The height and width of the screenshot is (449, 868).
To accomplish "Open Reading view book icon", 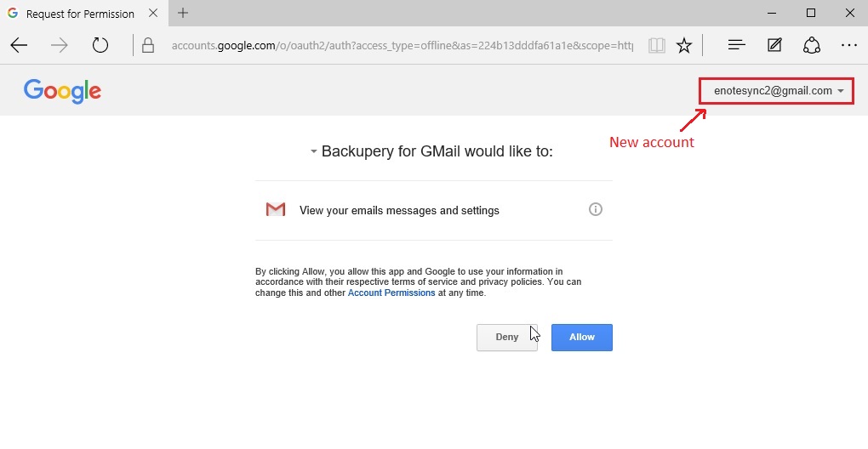I will 657,45.
